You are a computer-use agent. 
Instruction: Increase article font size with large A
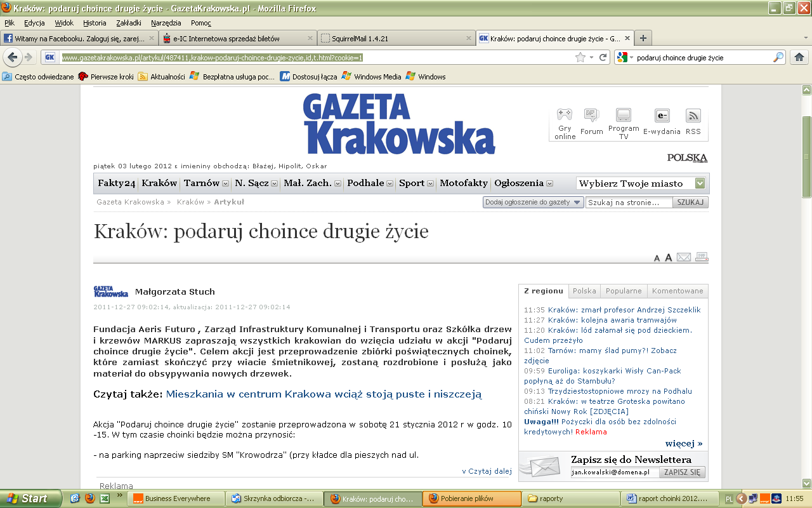tap(668, 257)
